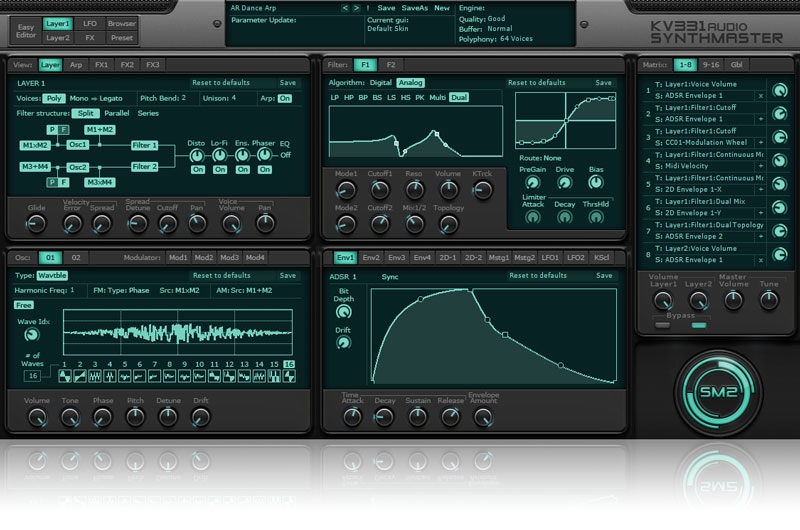800x530 pixels.
Task: Click the filter Drive knob
Action: pos(565,183)
